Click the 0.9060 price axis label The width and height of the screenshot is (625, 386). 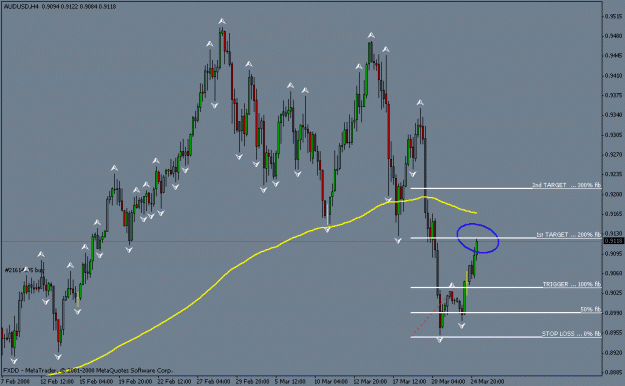click(613, 274)
